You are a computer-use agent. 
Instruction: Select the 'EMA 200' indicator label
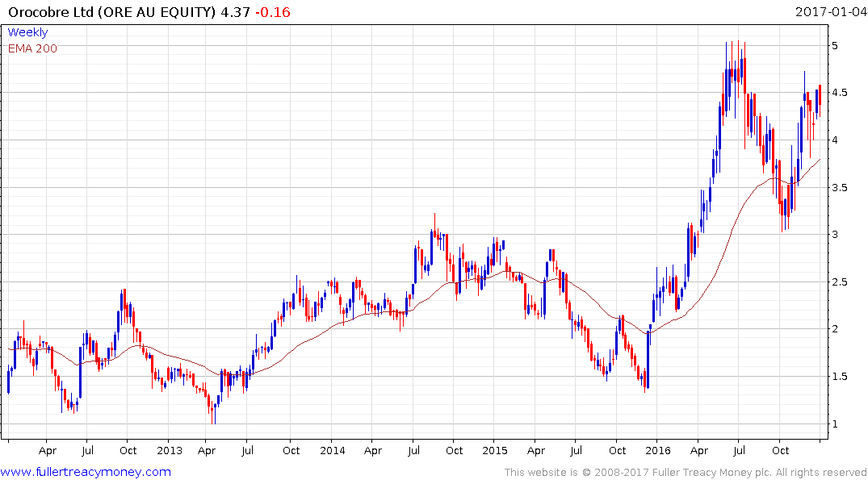pos(32,48)
